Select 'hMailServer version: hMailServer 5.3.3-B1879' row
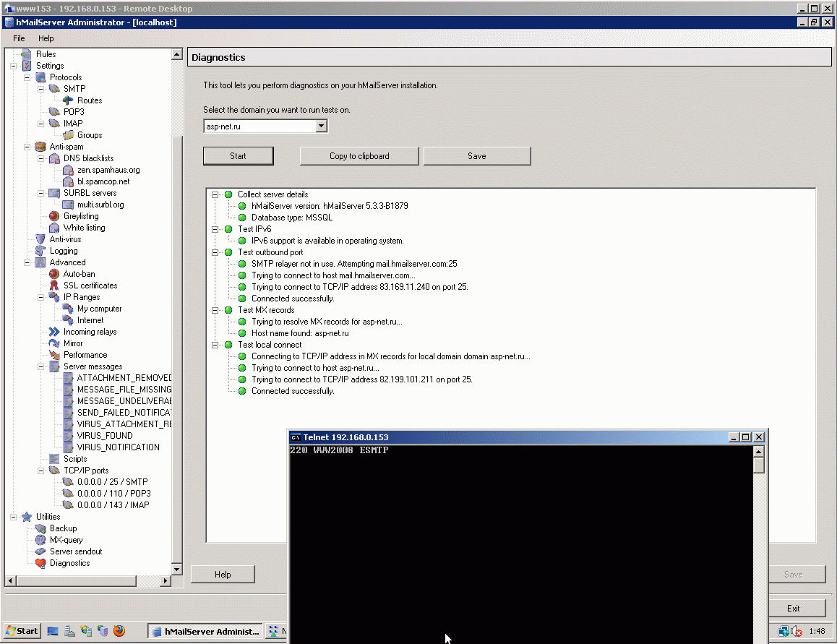The image size is (837, 644). 330,206
